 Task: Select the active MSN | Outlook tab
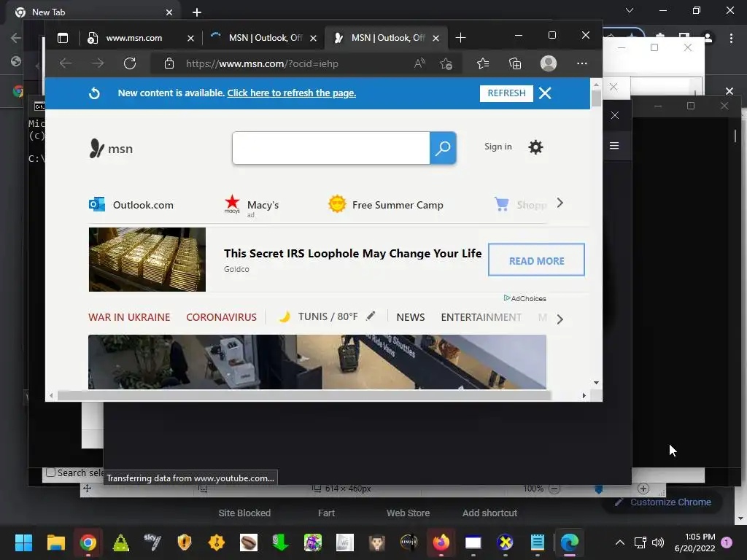coord(387,38)
